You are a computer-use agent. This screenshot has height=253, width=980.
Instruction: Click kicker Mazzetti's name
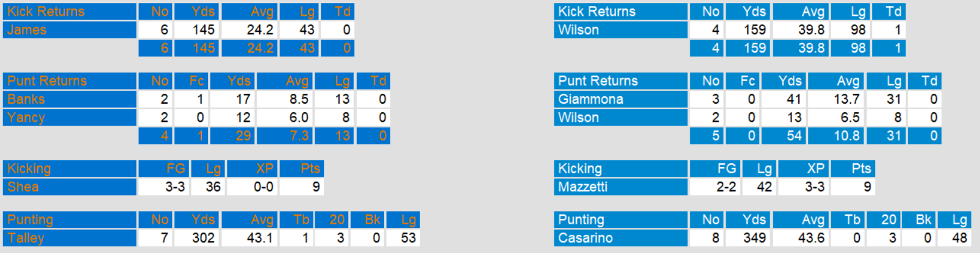coord(582,187)
